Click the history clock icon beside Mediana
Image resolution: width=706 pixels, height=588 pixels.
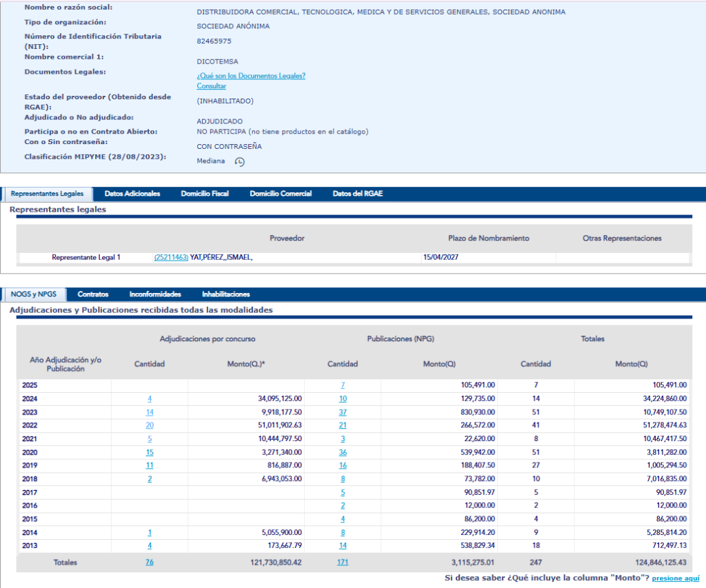click(x=239, y=162)
